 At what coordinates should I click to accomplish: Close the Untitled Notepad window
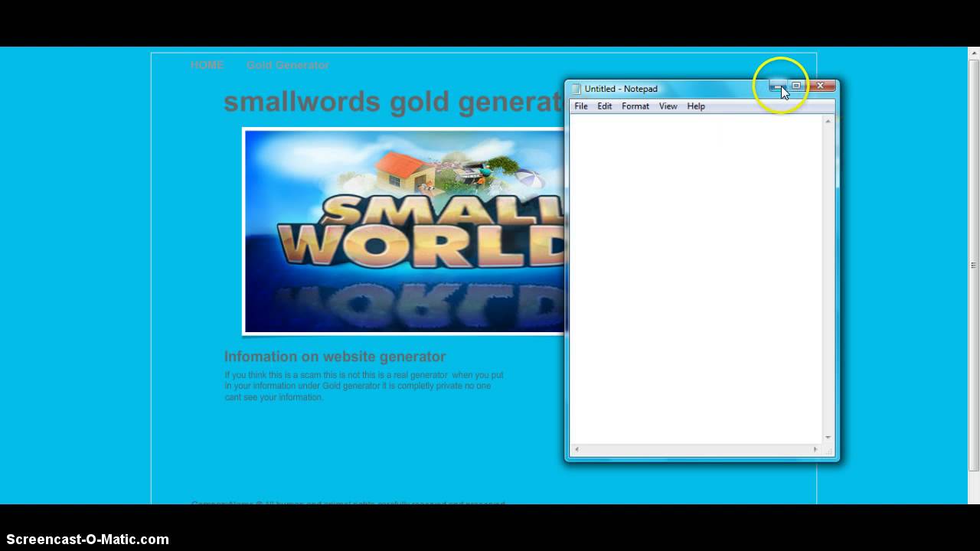pyautogui.click(x=820, y=86)
